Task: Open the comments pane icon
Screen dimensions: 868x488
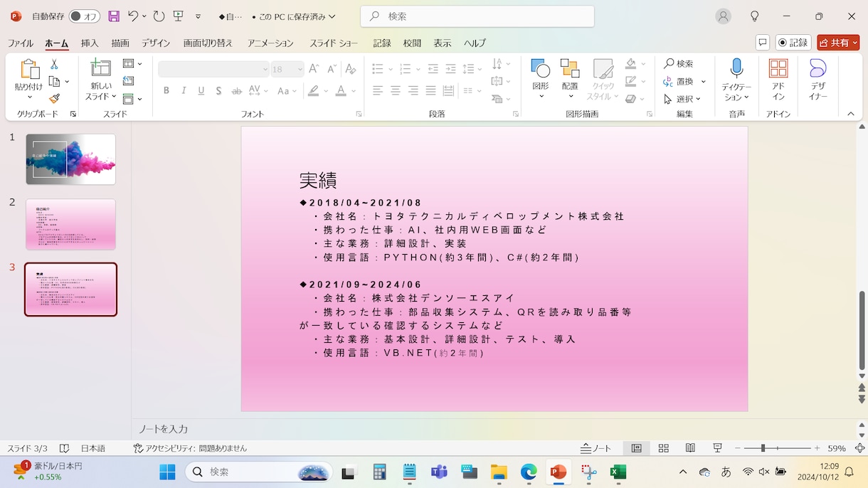Action: tap(763, 43)
